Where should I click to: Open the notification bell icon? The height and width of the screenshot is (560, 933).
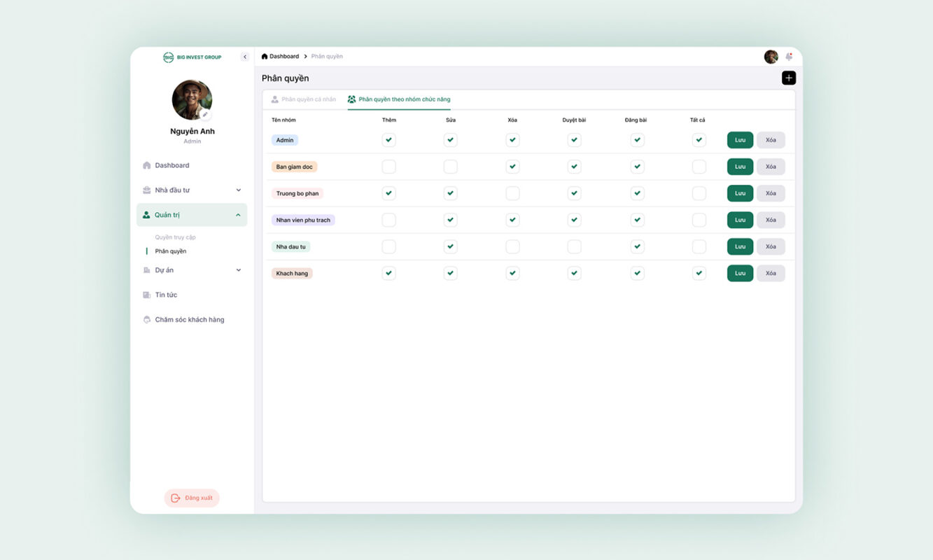[x=789, y=57]
